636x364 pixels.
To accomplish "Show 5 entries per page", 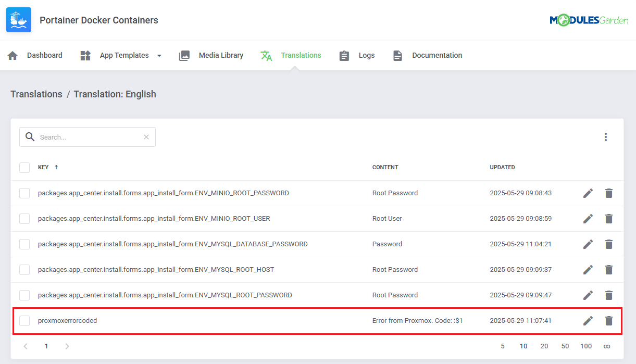I will [503, 346].
